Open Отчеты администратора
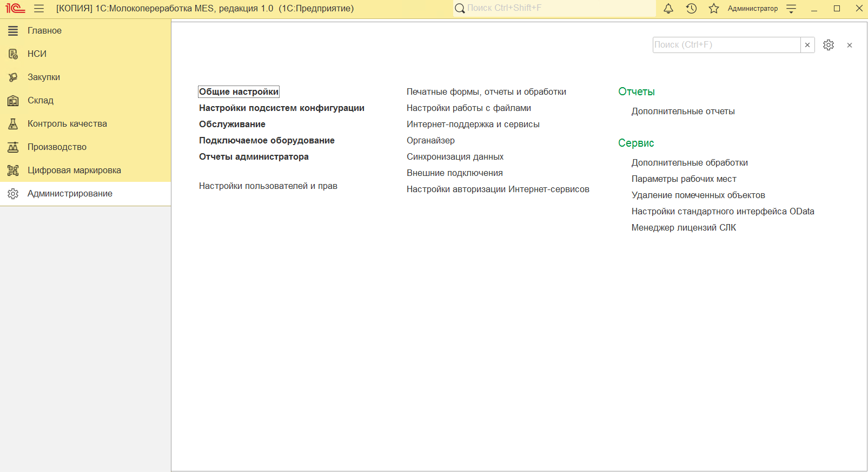 pyautogui.click(x=254, y=157)
